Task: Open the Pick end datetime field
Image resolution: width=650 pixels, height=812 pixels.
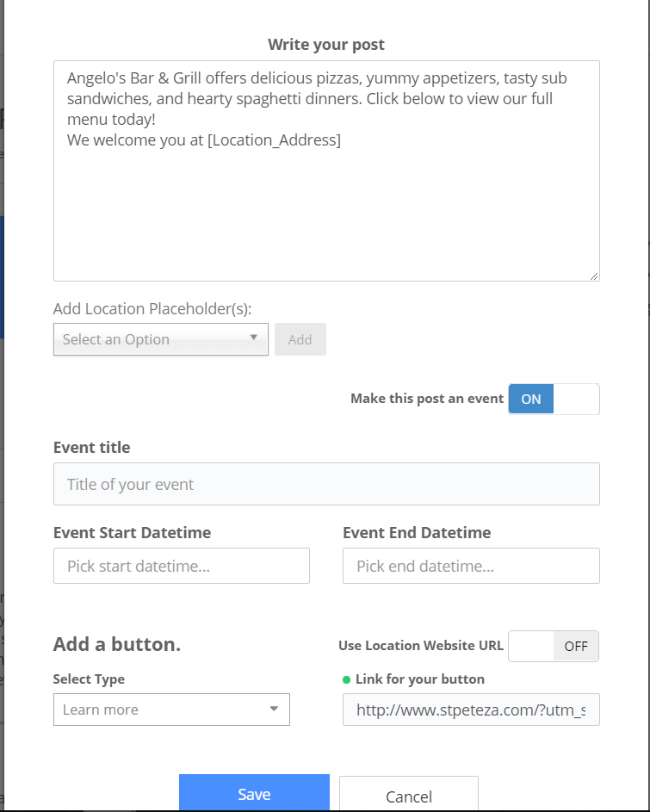Action: 471,567
